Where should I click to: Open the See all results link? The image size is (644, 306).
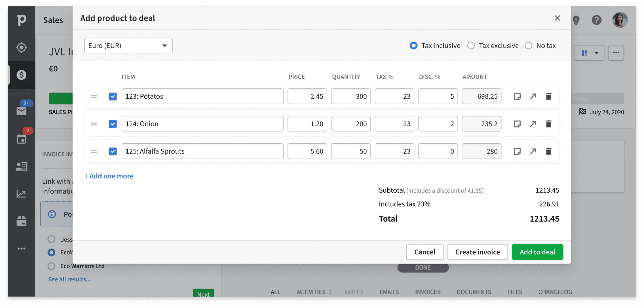tap(69, 279)
